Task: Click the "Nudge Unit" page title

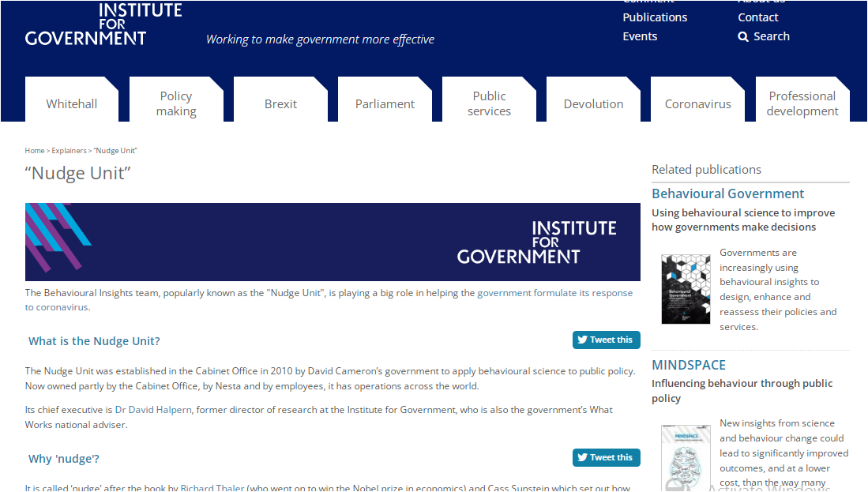Action: [x=77, y=173]
